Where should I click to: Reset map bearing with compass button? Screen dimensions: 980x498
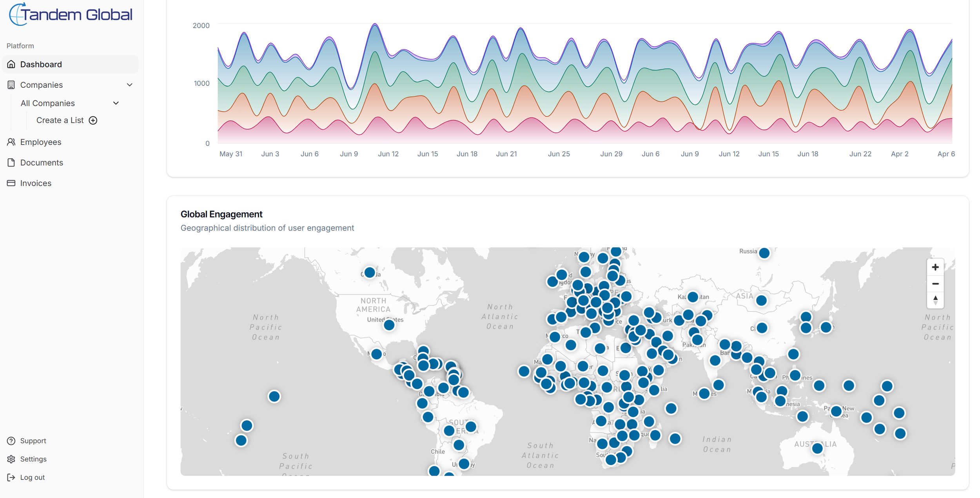(x=935, y=300)
